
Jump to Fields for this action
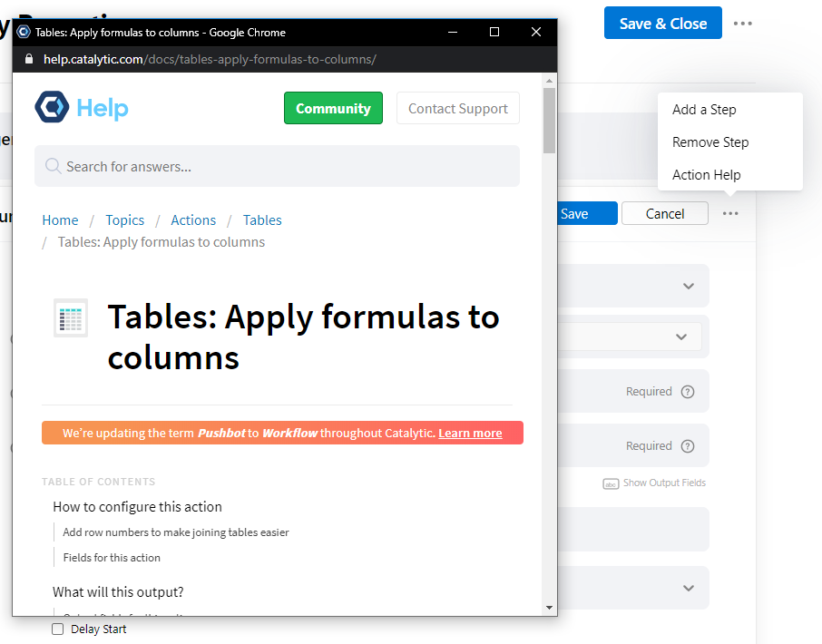(112, 558)
